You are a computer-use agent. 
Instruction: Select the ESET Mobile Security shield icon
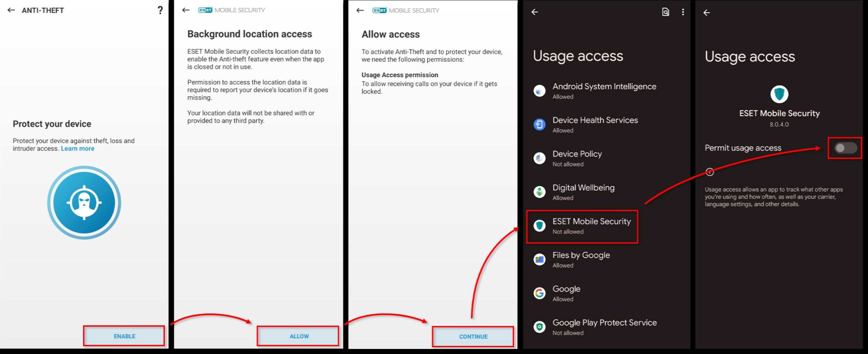coord(539,226)
